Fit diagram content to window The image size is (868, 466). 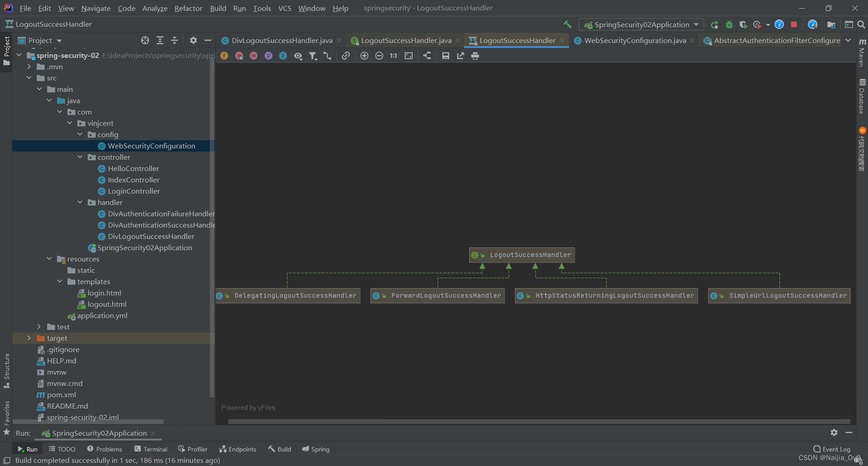click(409, 56)
